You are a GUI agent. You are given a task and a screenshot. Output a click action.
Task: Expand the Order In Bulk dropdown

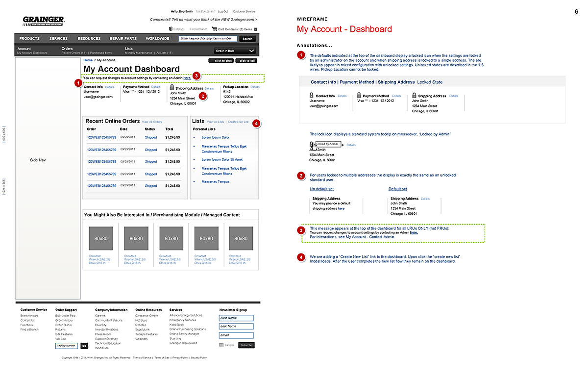235,51
